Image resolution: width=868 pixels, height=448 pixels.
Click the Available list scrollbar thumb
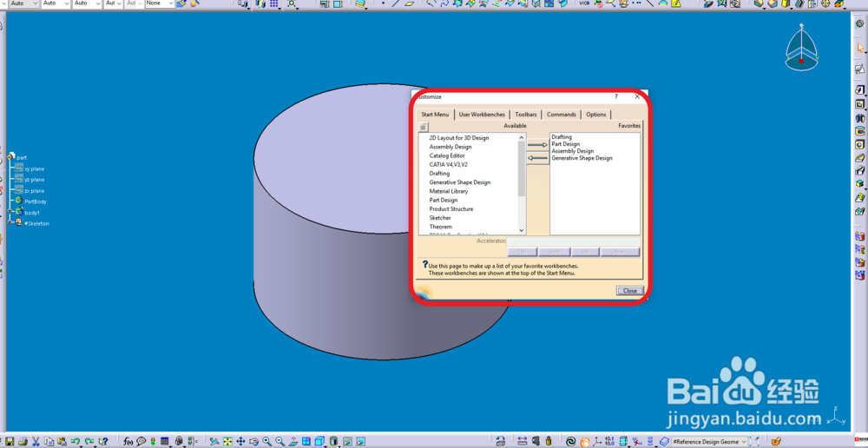pyautogui.click(x=522, y=169)
